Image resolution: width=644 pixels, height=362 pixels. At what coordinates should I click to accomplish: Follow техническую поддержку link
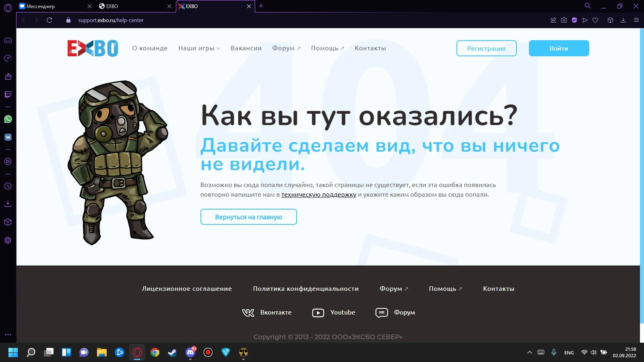[319, 195]
